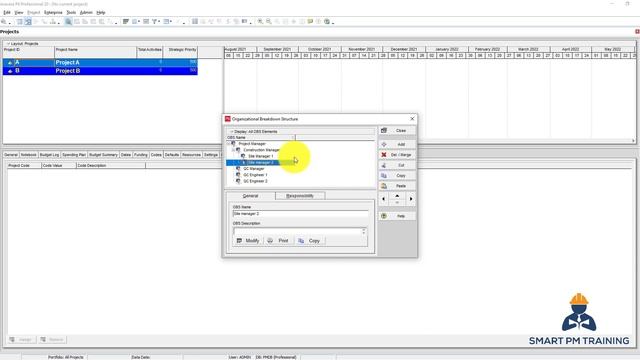Switch to the Responsibility tab
640x360 pixels.
point(300,196)
